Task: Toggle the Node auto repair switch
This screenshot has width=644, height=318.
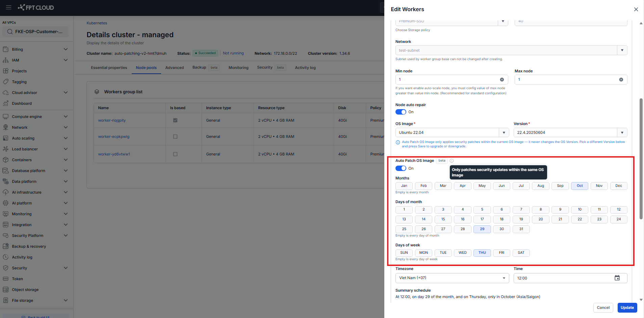Action: pos(401,112)
